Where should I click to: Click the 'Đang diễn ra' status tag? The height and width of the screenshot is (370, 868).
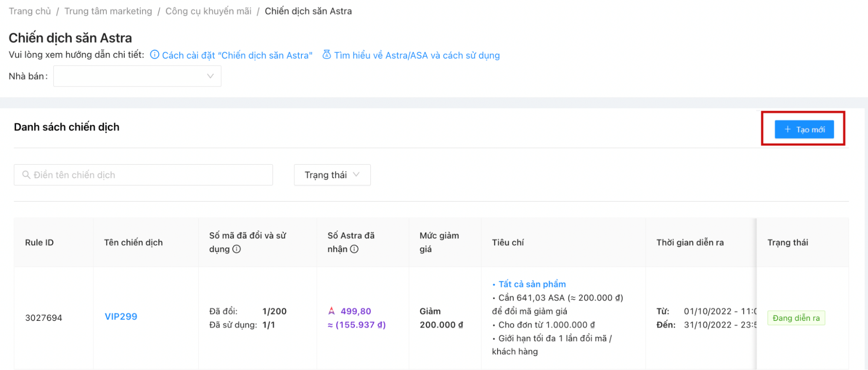[796, 318]
